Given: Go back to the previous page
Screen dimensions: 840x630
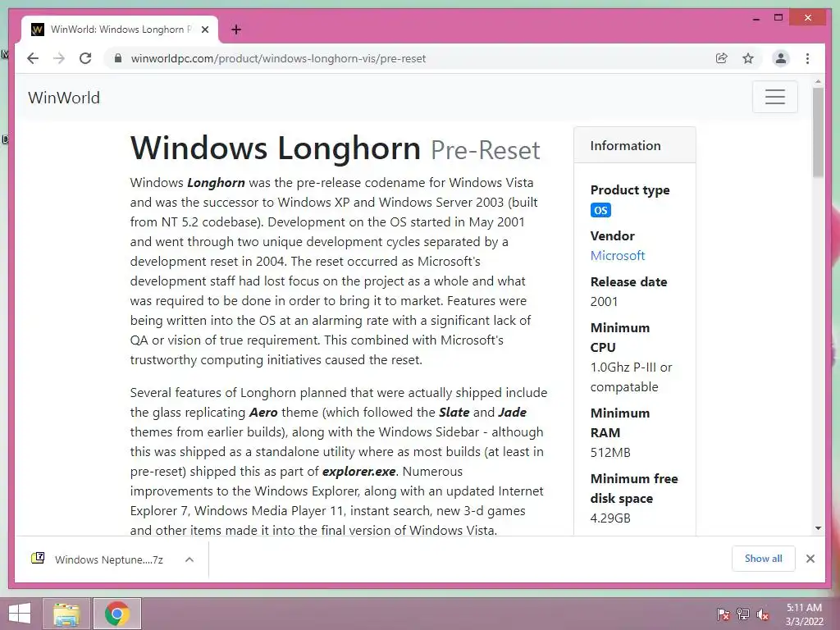Looking at the screenshot, I should click(x=33, y=58).
